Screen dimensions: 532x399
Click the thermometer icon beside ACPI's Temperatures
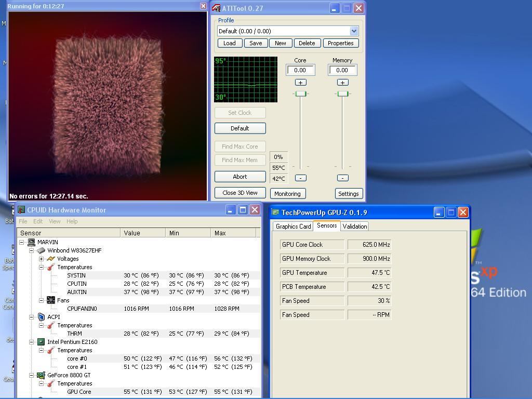pos(51,325)
